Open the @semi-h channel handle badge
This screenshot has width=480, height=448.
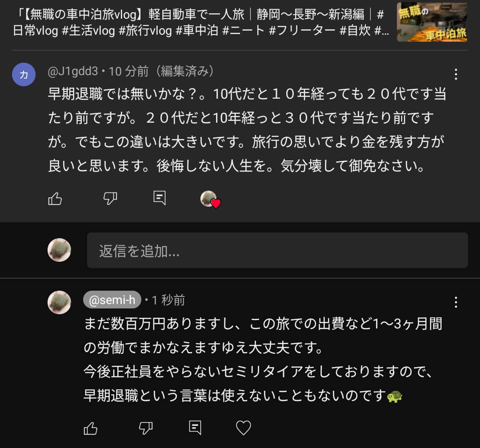click(112, 300)
